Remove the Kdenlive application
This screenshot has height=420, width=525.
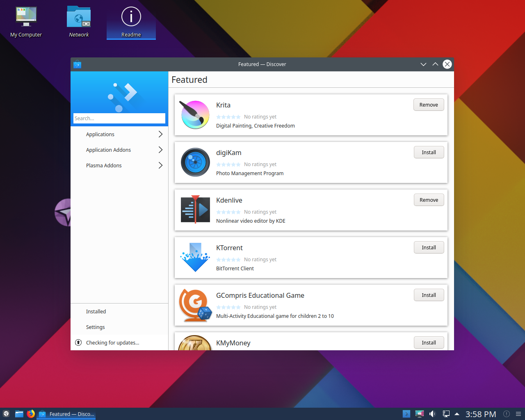(x=429, y=200)
